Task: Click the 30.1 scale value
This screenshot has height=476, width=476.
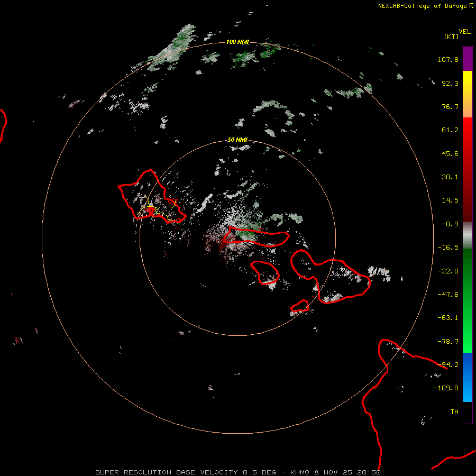Action: pyautogui.click(x=450, y=177)
